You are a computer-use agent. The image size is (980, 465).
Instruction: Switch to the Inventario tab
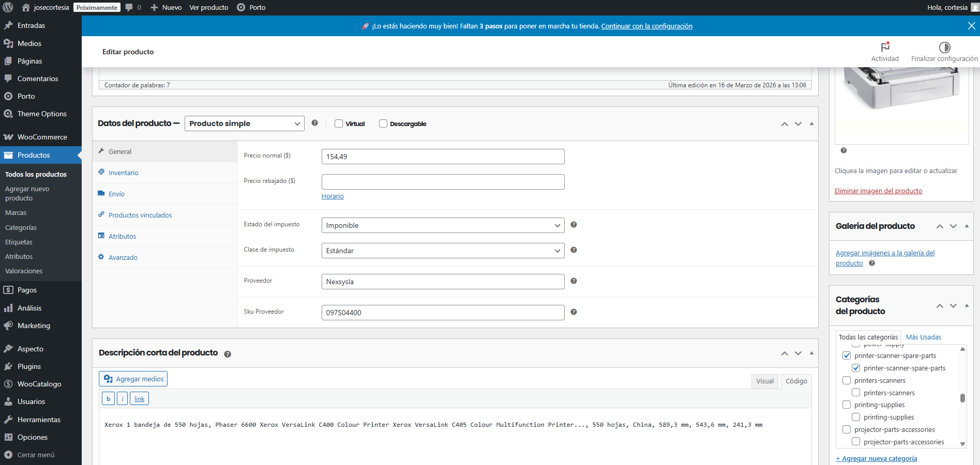pos(123,173)
